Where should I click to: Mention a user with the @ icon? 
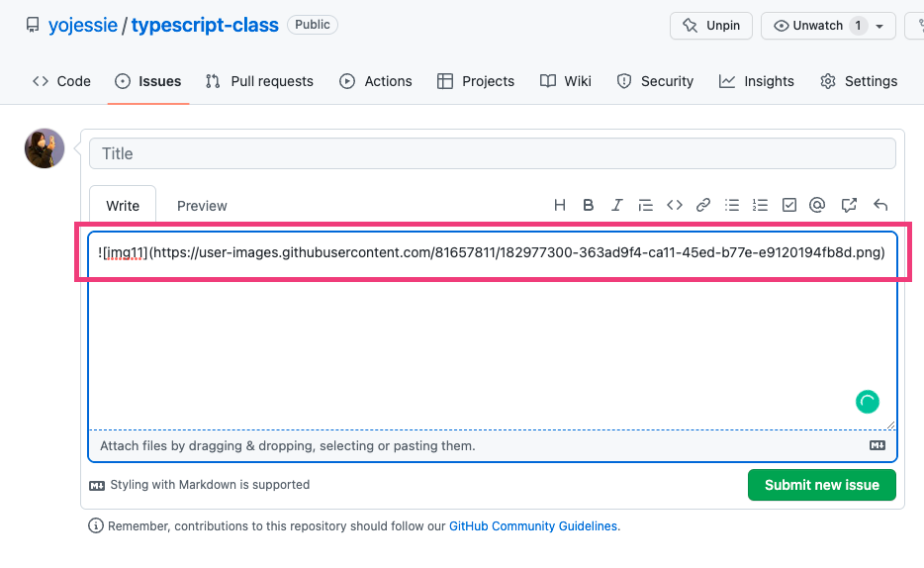tap(817, 205)
